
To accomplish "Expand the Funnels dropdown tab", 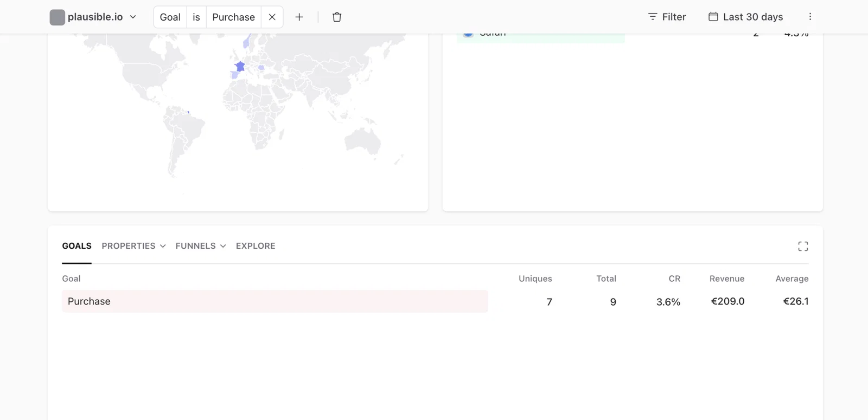I will (x=201, y=246).
